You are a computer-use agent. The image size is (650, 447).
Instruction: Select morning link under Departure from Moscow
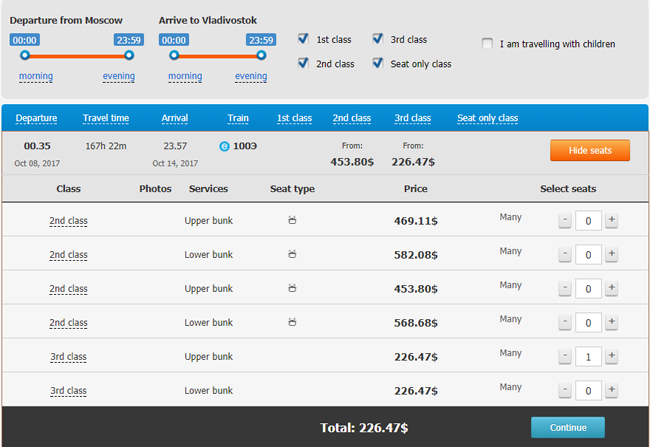(x=36, y=76)
